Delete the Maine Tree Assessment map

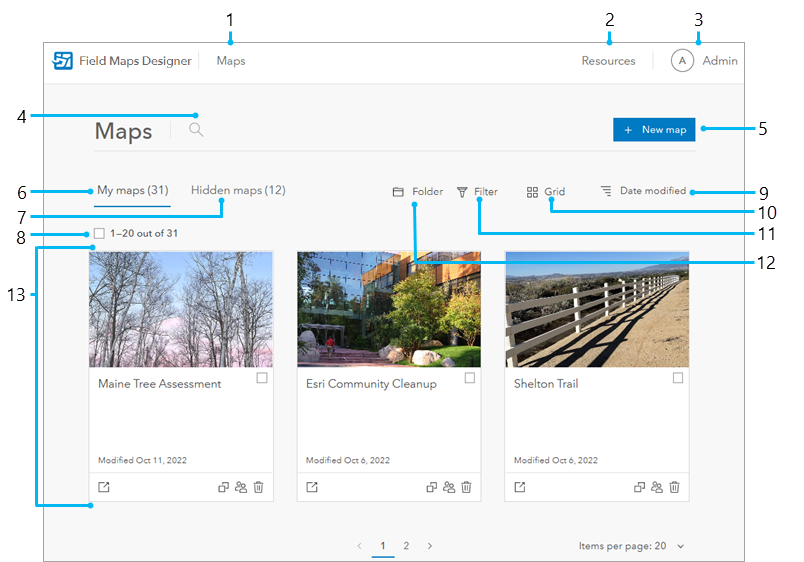pyautogui.click(x=258, y=487)
